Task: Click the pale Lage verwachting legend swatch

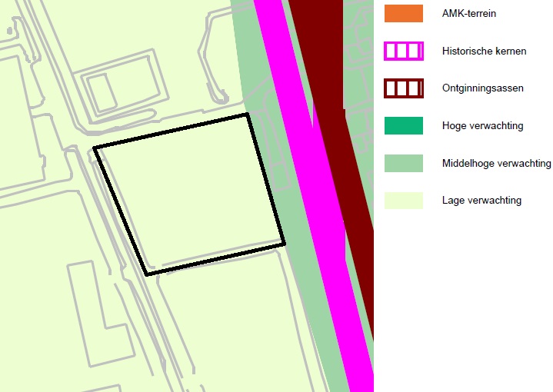Action: pyautogui.click(x=404, y=201)
